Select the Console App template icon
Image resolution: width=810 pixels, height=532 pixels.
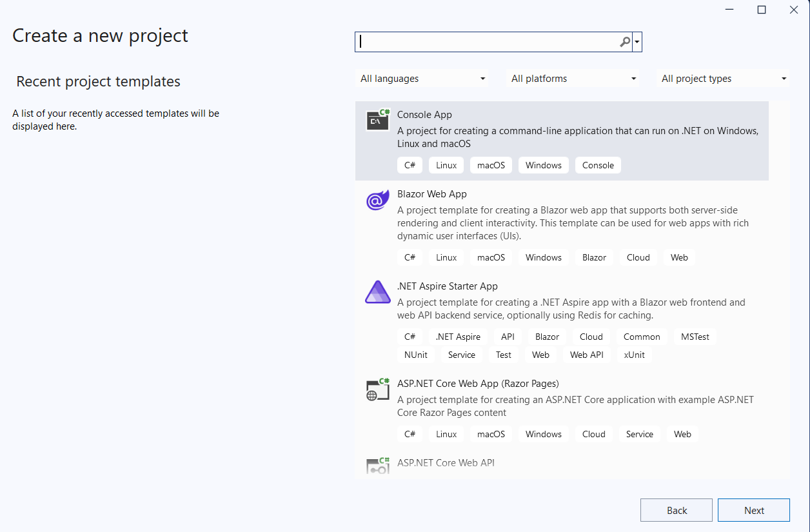[x=377, y=120]
